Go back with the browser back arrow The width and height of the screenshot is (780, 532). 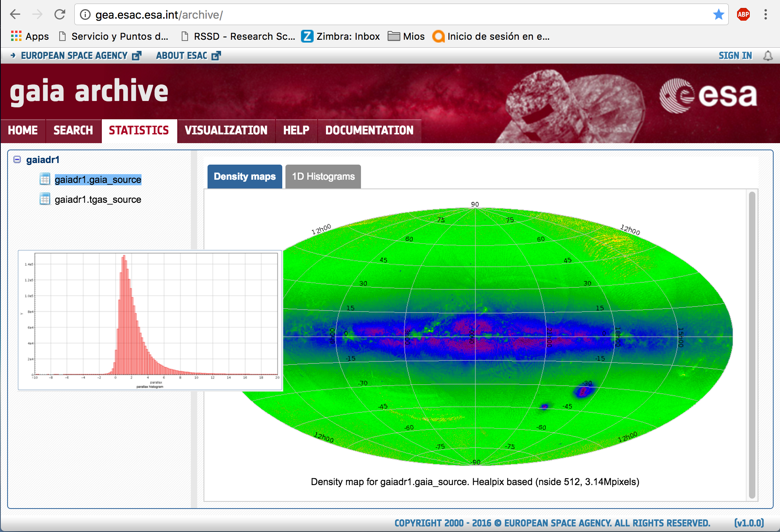[15, 15]
